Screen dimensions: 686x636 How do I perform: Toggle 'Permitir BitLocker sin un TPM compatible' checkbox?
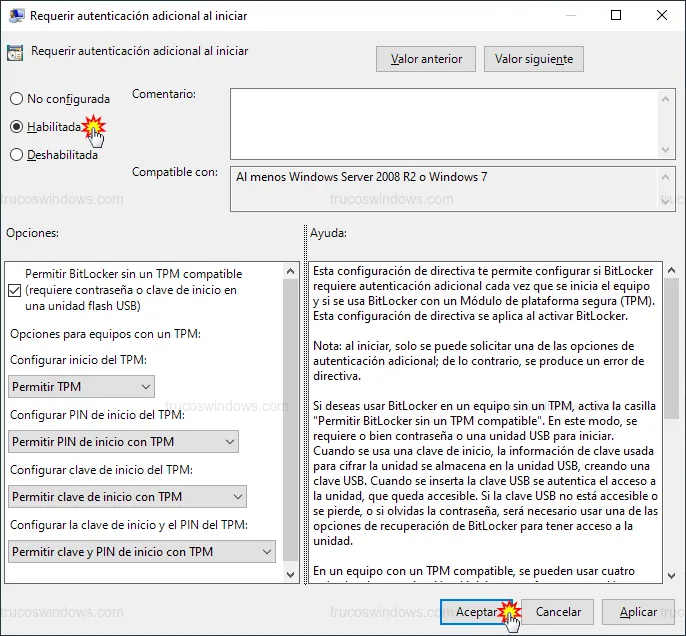pos(14,290)
